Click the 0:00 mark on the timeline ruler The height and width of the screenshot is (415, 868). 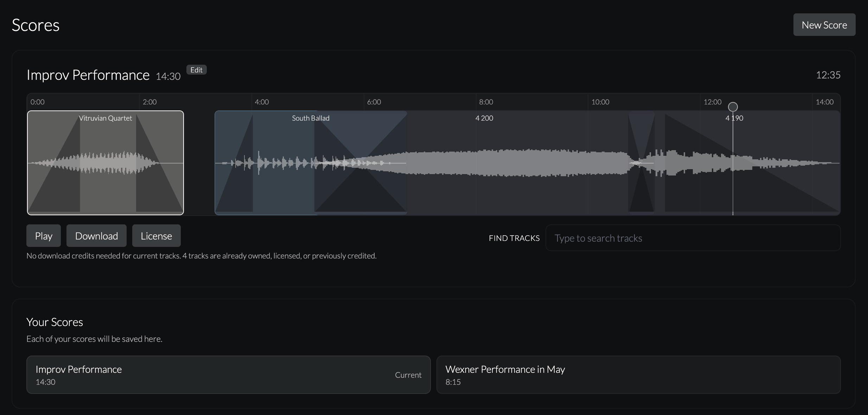(x=37, y=102)
